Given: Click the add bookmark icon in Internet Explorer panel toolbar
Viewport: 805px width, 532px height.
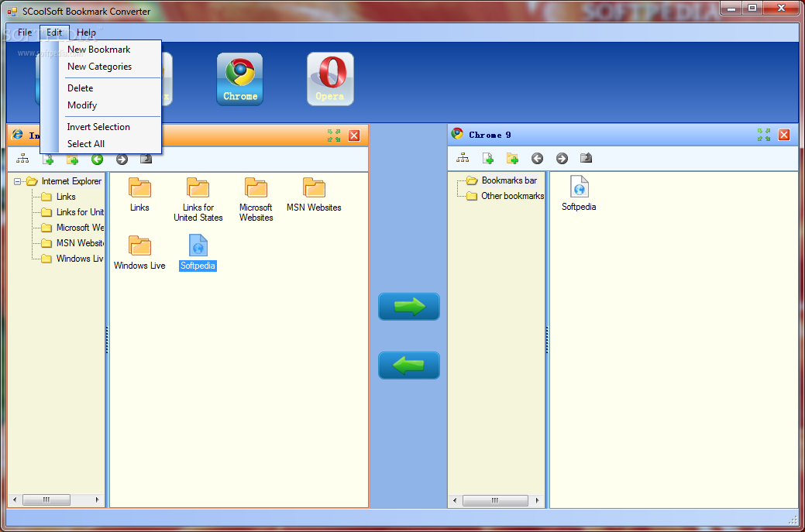Looking at the screenshot, I should (48, 160).
